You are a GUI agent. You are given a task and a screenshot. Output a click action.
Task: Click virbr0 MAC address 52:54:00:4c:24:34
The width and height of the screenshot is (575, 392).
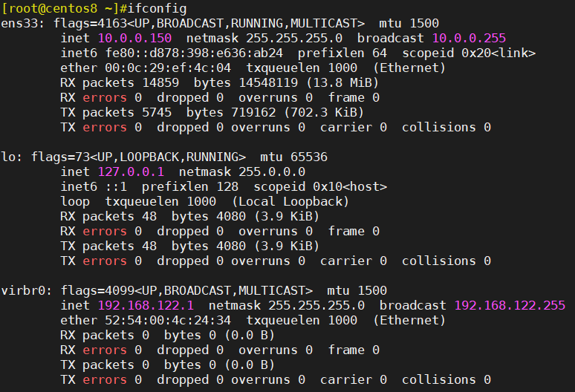168,320
